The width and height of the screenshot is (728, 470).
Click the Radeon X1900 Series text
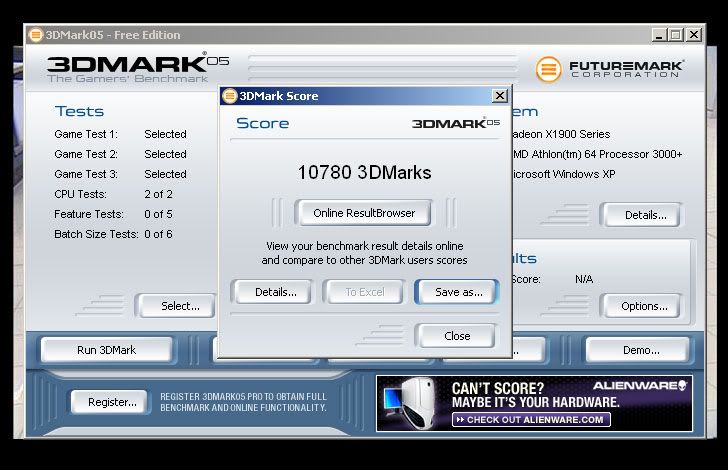561,134
